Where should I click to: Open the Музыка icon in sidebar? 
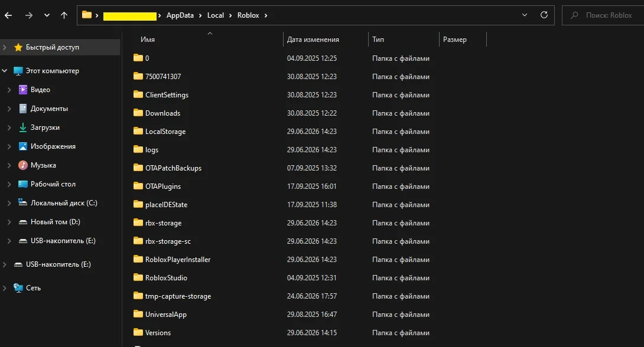pos(23,165)
